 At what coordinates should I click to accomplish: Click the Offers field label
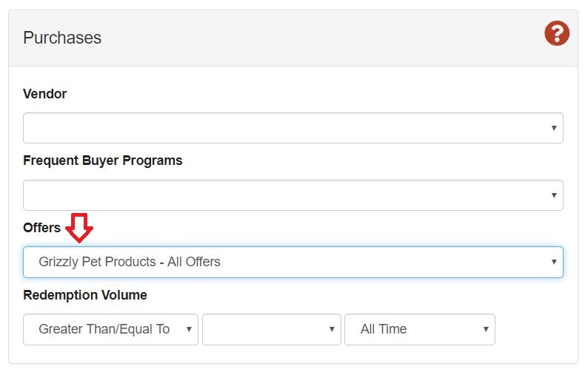click(41, 228)
